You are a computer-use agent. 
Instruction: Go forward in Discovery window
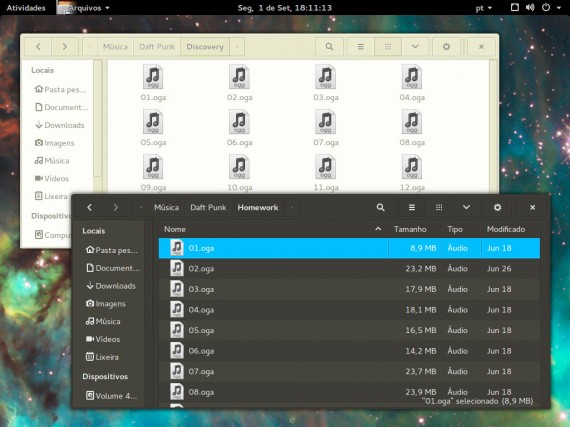[65, 47]
